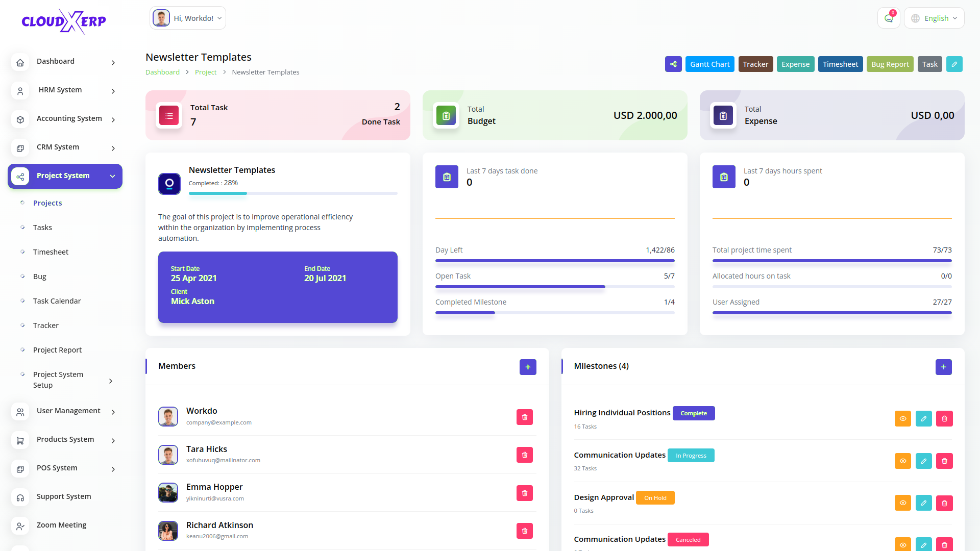
Task: Delete the Hiring Individual Positions milestone
Action: coord(944,419)
